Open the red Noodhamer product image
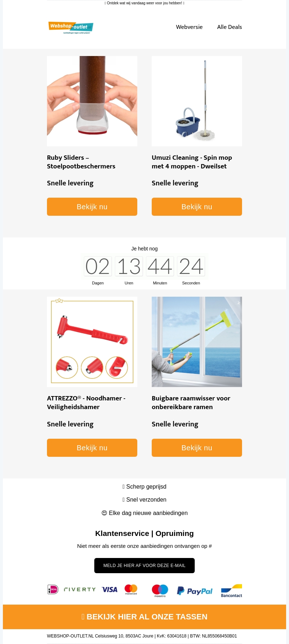 tap(92, 342)
